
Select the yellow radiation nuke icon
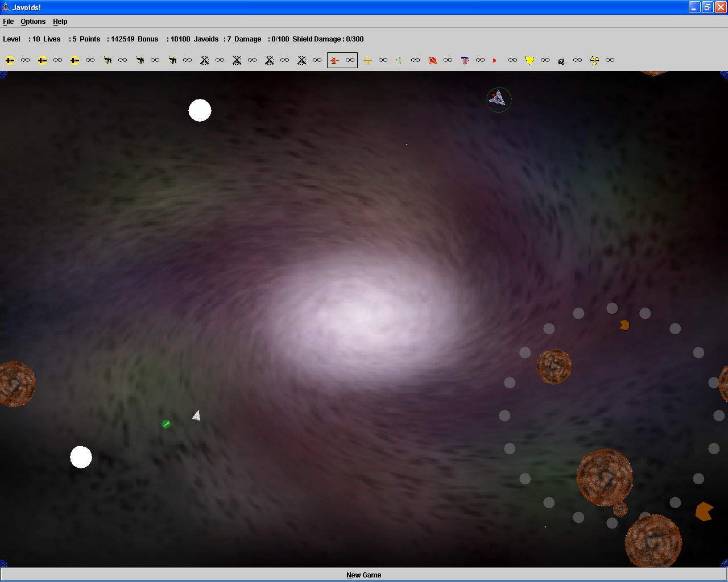[x=594, y=60]
